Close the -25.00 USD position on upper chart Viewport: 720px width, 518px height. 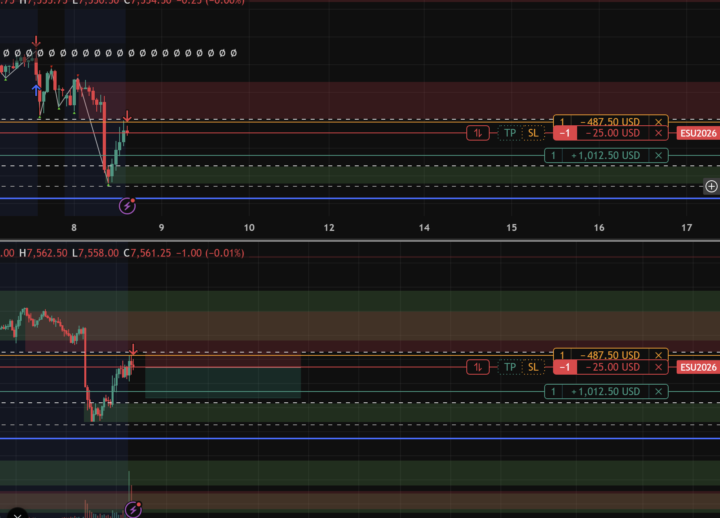(658, 133)
